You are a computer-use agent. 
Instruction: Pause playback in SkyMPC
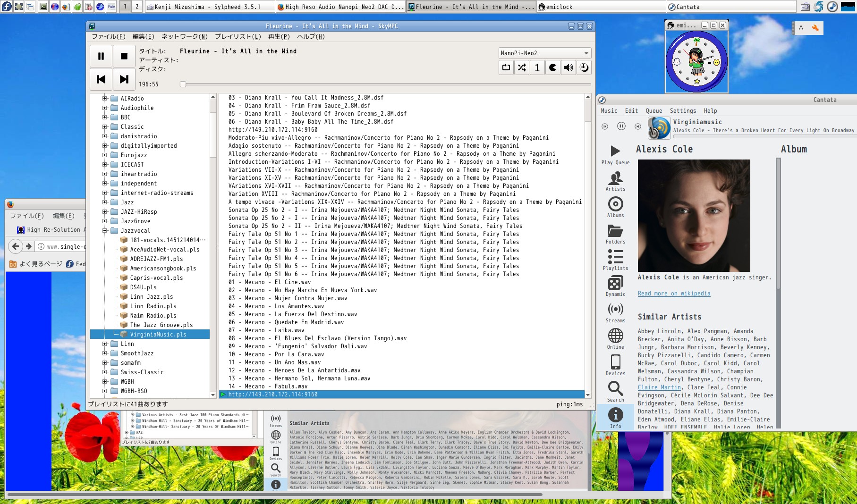(101, 56)
